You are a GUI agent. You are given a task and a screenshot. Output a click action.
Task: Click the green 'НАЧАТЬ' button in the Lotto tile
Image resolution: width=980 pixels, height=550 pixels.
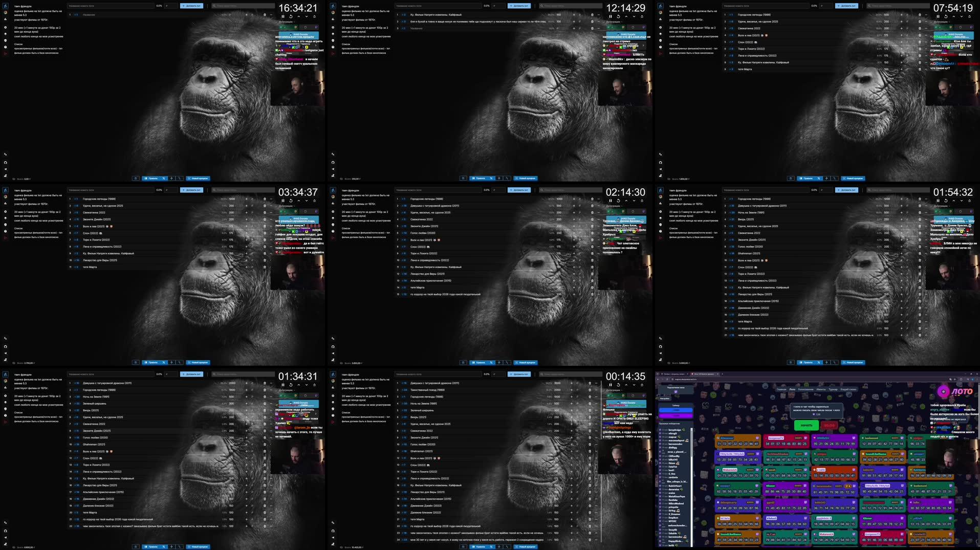[x=807, y=425]
